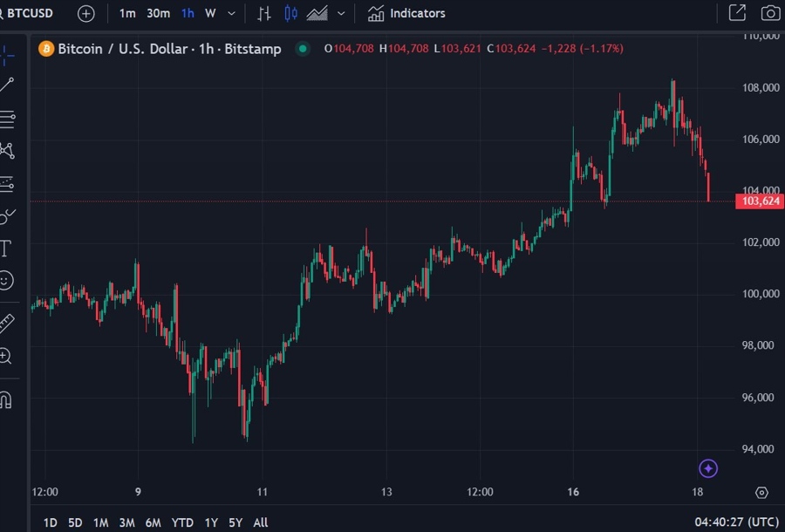Set date range to 1Y
This screenshot has width=785, height=532.
[x=211, y=522]
